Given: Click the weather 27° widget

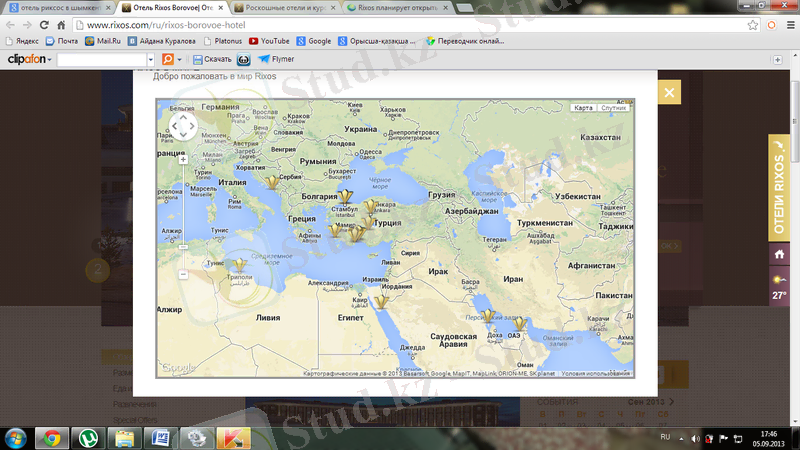Looking at the screenshot, I should 779,287.
